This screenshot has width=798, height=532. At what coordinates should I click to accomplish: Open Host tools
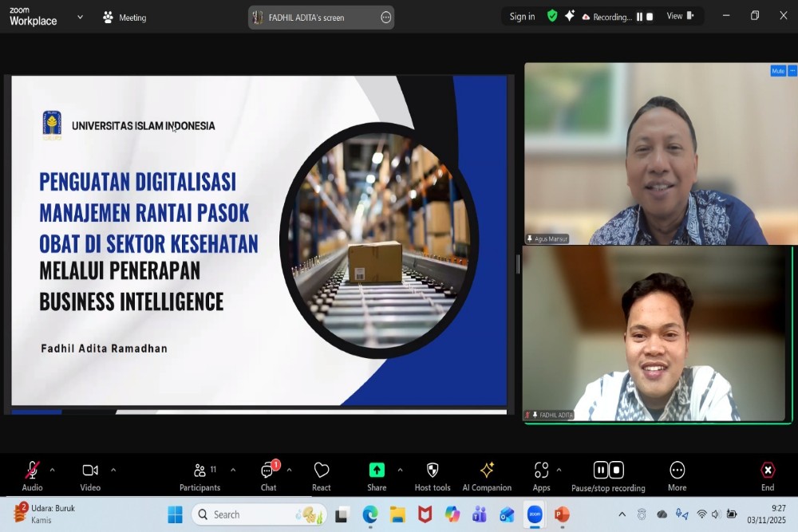point(432,470)
